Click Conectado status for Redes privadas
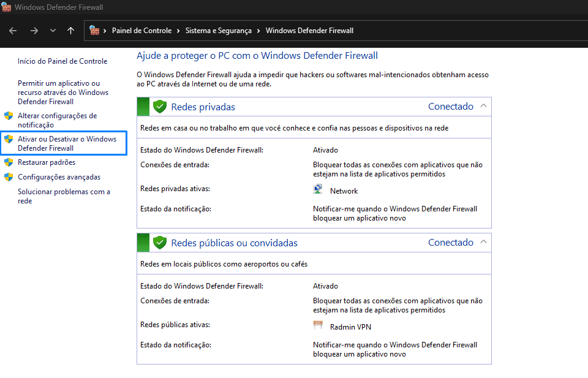Image resolution: width=588 pixels, height=378 pixels. coord(451,107)
